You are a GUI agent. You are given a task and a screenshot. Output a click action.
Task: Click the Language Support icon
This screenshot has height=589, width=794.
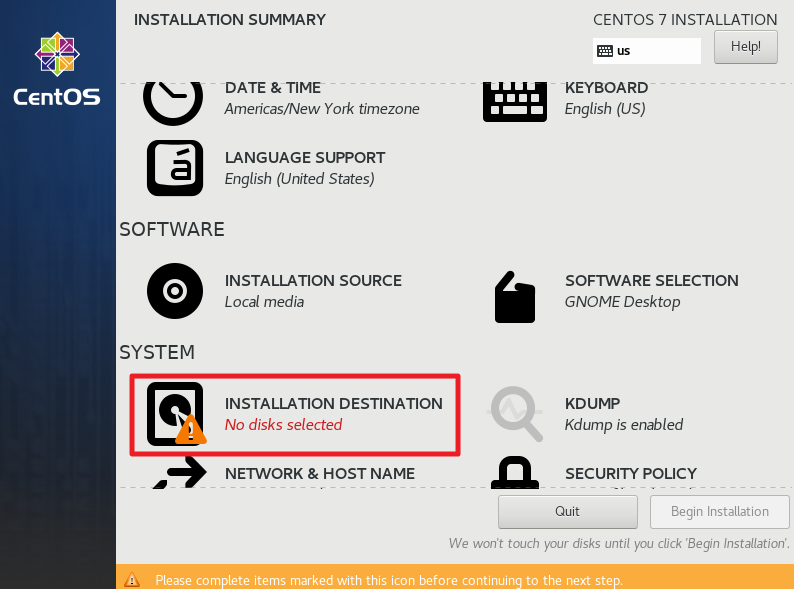click(175, 168)
